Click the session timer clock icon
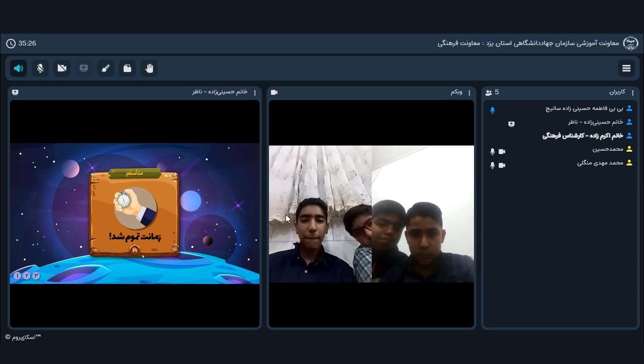Screen dimensions: 644x364 pos(11,44)
